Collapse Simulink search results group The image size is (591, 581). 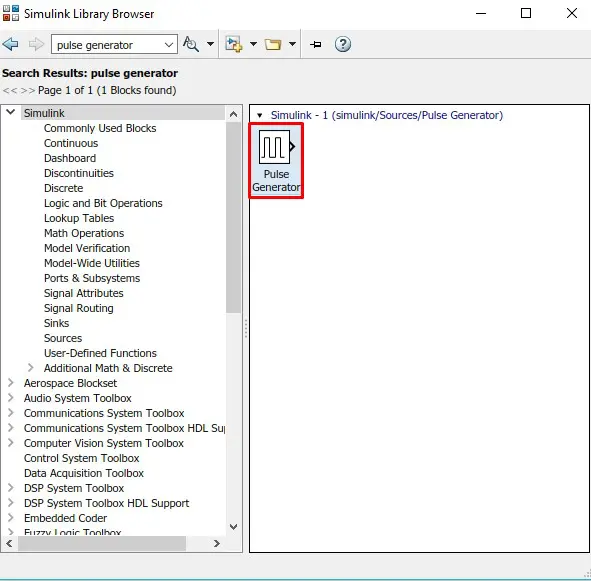pos(259,115)
